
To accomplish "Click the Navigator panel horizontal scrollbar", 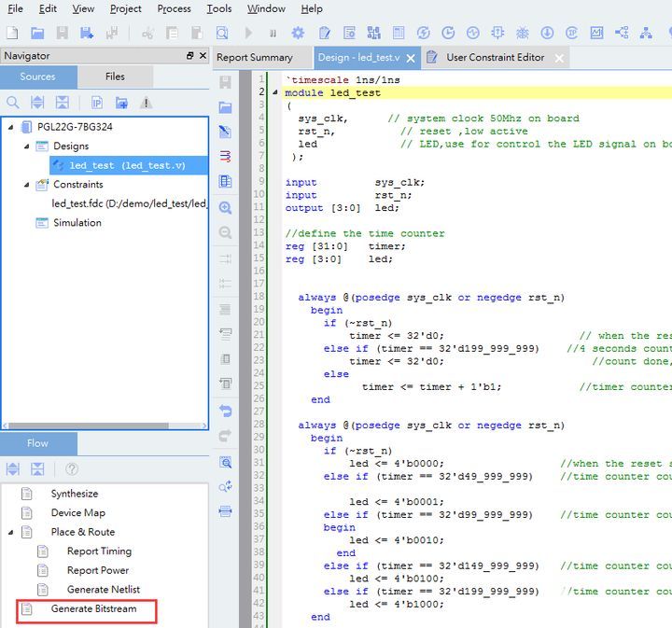I will click(89, 426).
